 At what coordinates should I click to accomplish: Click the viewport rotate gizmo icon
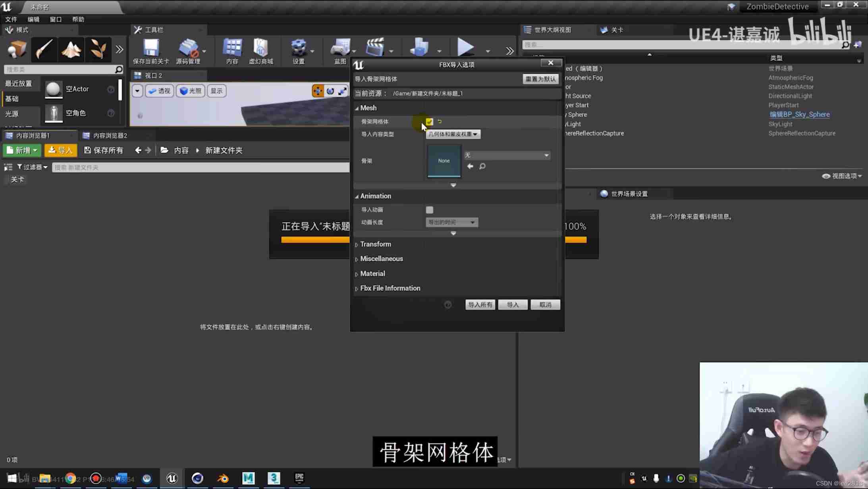coord(330,91)
